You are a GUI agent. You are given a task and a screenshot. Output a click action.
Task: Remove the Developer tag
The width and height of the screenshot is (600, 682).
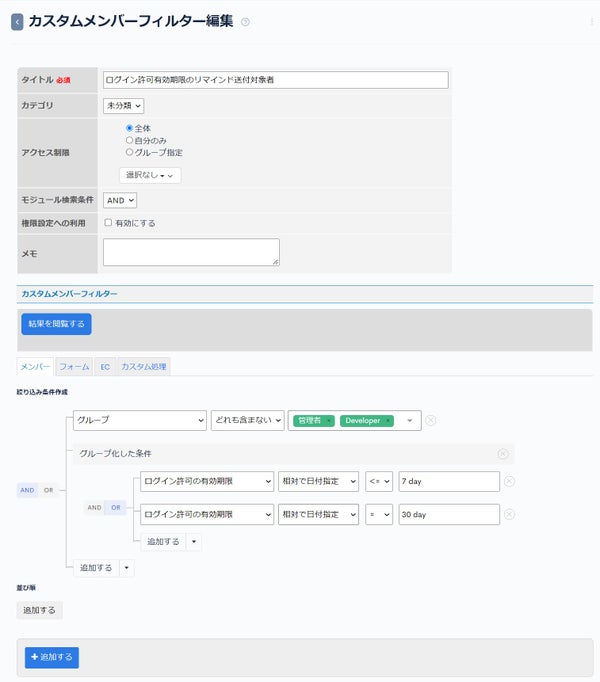pos(388,421)
